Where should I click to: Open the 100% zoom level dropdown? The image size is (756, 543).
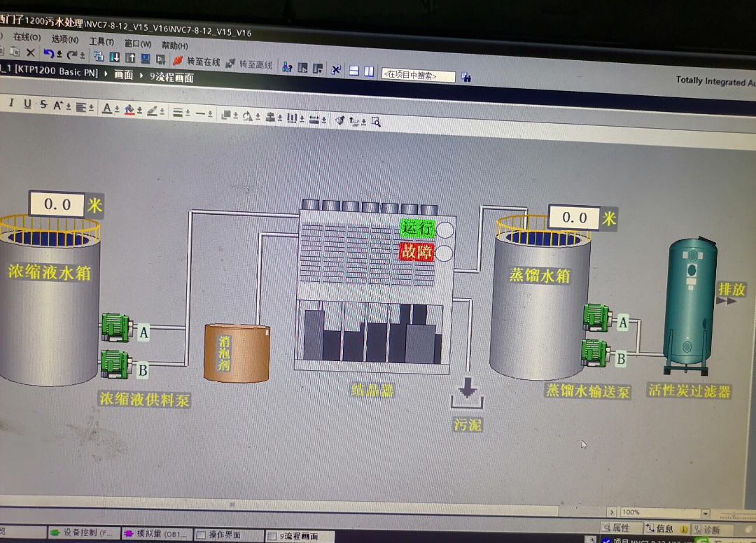(x=705, y=513)
